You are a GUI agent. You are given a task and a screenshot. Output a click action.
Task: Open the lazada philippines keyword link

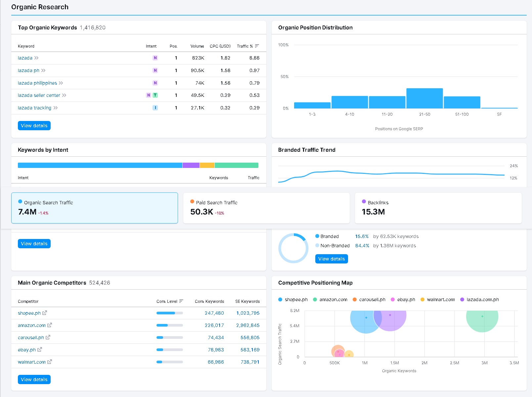(x=37, y=83)
